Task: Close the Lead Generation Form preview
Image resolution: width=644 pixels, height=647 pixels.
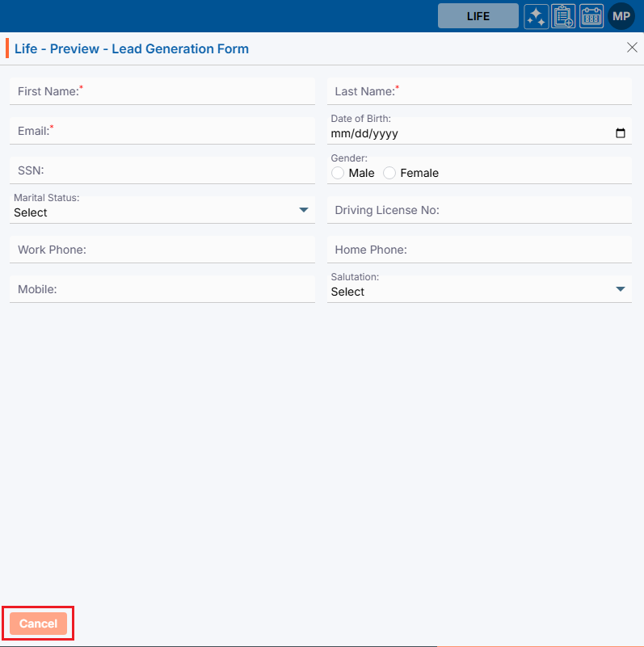Action: (x=632, y=48)
